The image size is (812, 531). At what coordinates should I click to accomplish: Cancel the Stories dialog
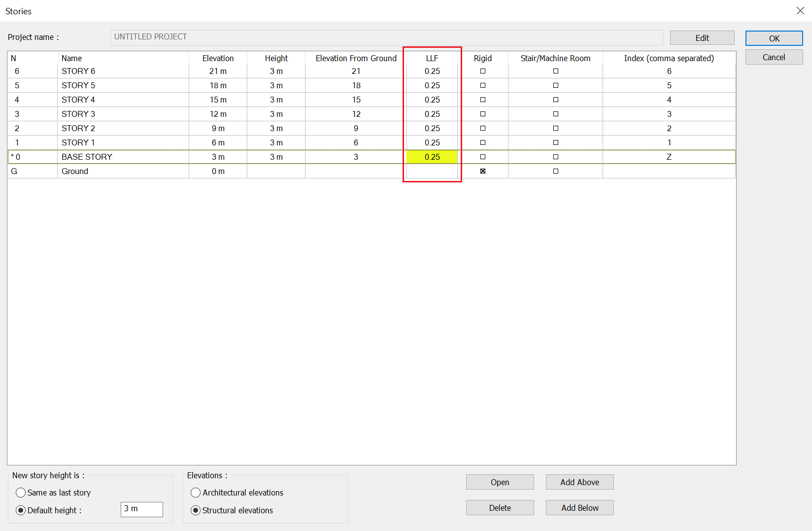[x=774, y=57]
